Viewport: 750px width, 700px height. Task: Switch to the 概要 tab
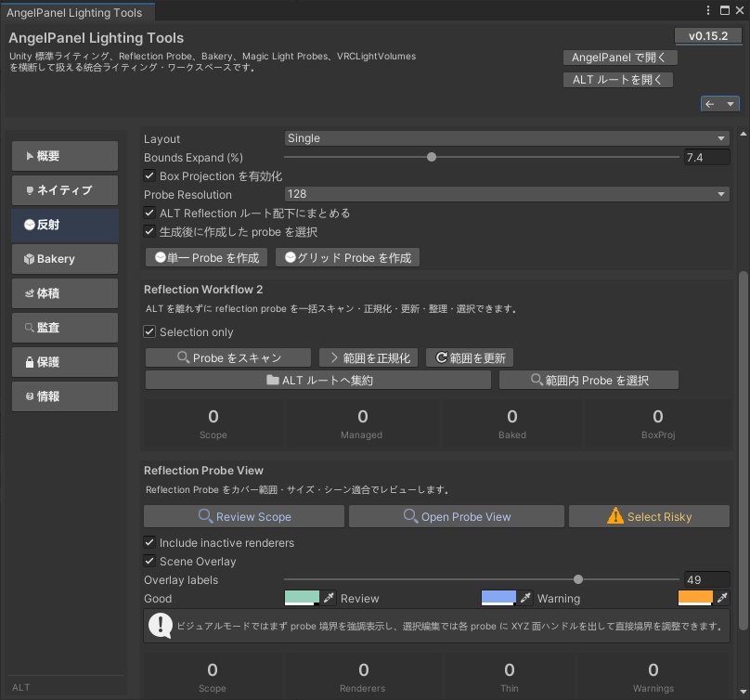(64, 155)
